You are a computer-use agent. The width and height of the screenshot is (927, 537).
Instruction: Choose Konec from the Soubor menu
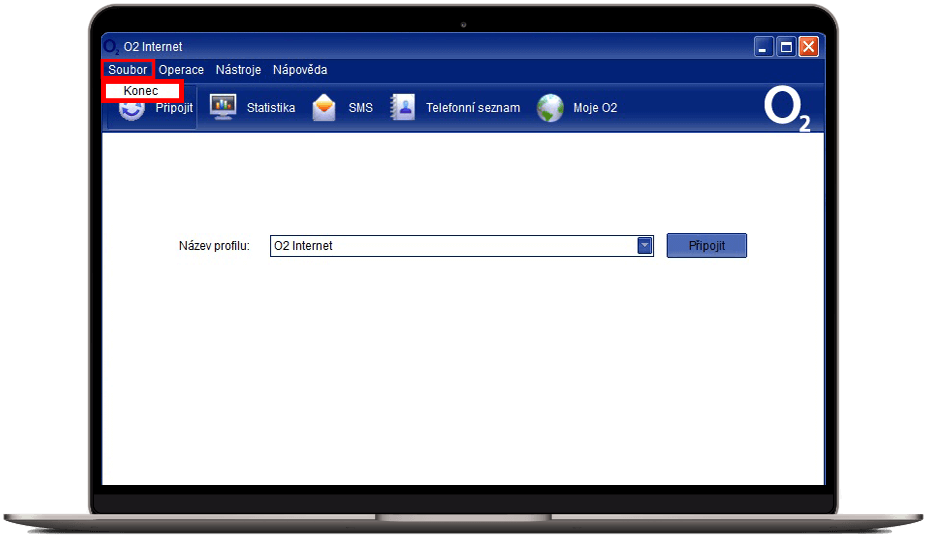pyautogui.click(x=141, y=91)
